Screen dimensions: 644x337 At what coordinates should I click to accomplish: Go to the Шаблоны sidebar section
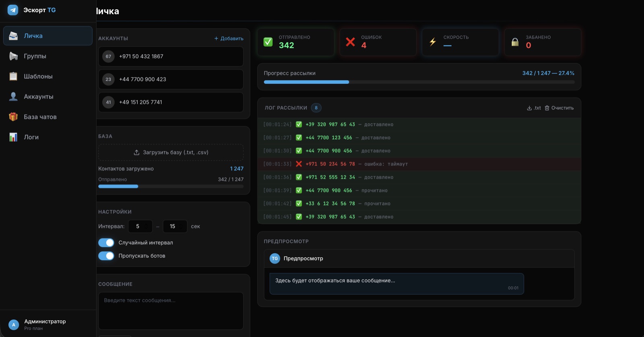(x=48, y=76)
